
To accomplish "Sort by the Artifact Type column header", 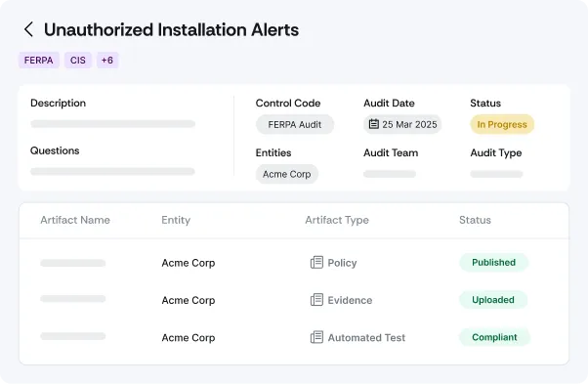I will [x=337, y=220].
